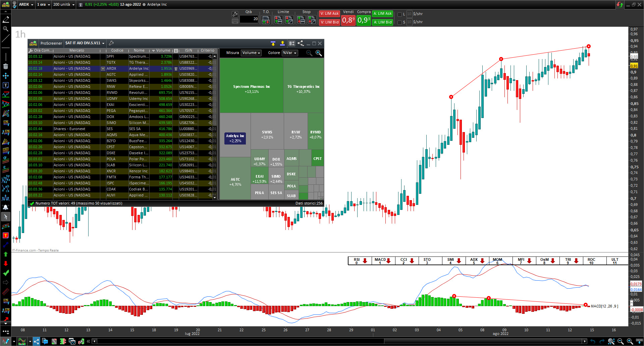Select the pencil drawing tool in left toolbar
Screen dimensions: 644x346
tap(6, 20)
